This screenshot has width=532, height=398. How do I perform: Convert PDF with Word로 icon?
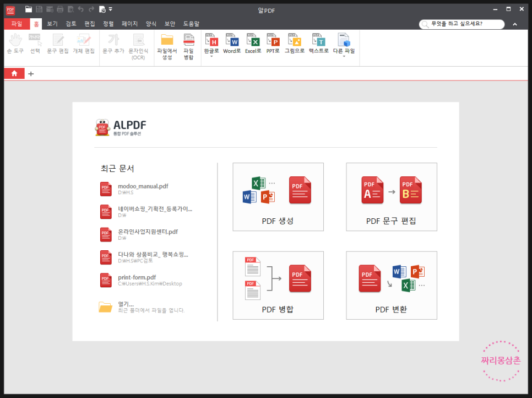(x=232, y=44)
